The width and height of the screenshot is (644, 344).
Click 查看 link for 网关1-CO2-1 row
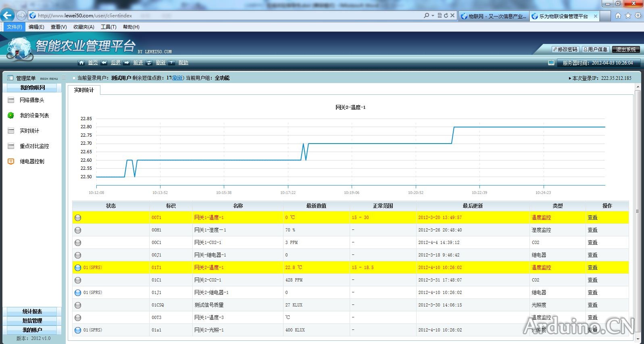click(x=592, y=242)
